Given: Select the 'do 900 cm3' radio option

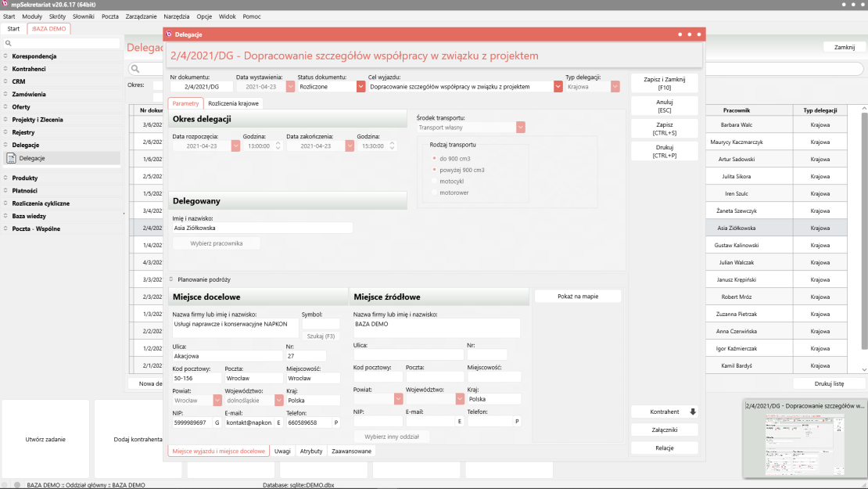Looking at the screenshot, I should tap(433, 158).
